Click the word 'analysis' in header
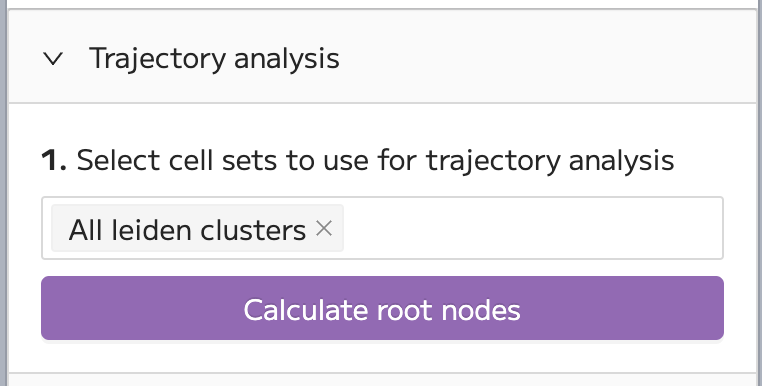This screenshot has height=386, width=762. [287, 59]
